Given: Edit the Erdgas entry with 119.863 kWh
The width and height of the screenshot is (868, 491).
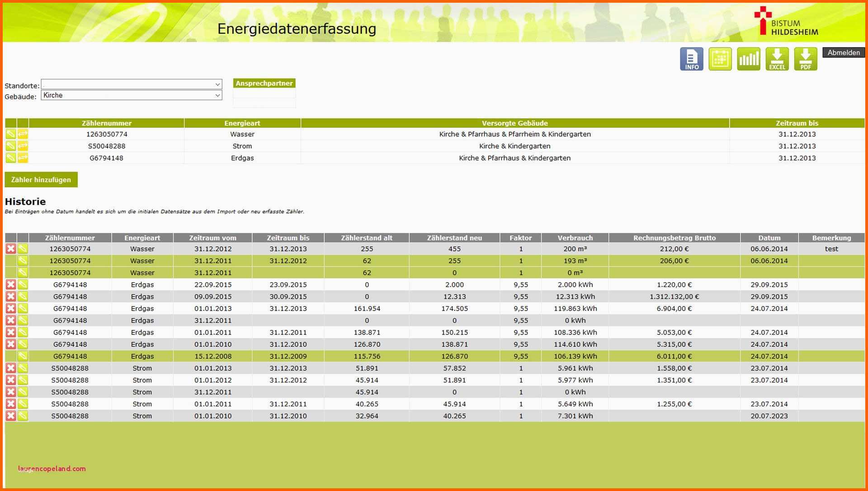Looking at the screenshot, I should pos(23,308).
